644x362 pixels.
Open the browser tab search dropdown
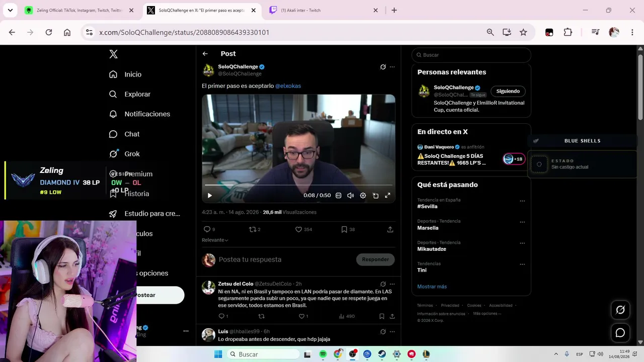click(x=10, y=10)
